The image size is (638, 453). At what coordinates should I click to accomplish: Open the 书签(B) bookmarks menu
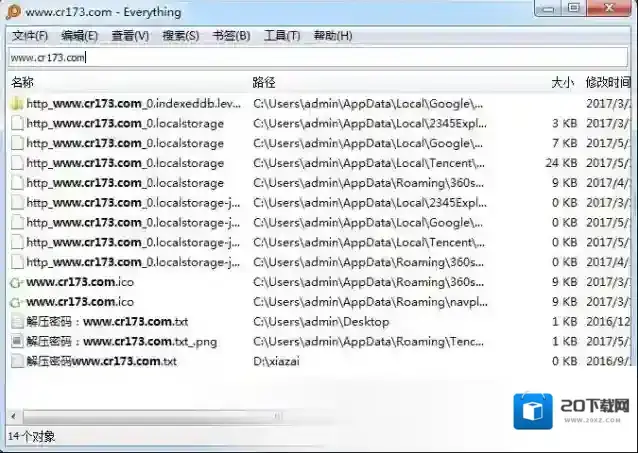click(x=231, y=36)
